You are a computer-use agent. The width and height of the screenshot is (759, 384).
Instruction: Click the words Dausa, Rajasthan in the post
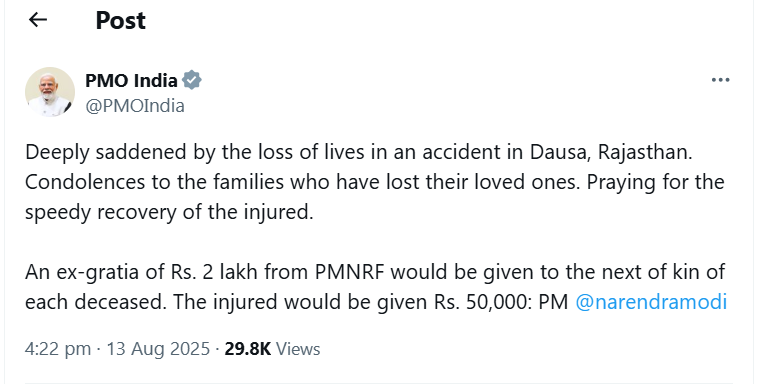[611, 152]
